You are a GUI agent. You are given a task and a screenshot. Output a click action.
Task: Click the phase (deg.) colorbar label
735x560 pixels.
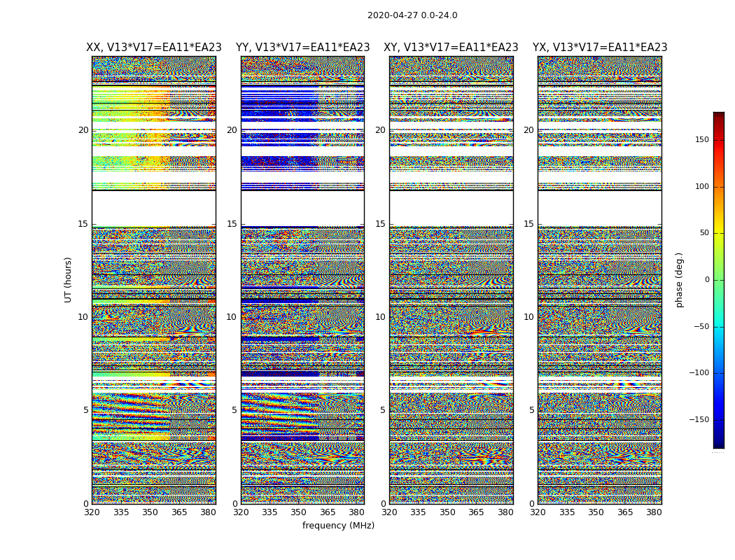tap(679, 280)
